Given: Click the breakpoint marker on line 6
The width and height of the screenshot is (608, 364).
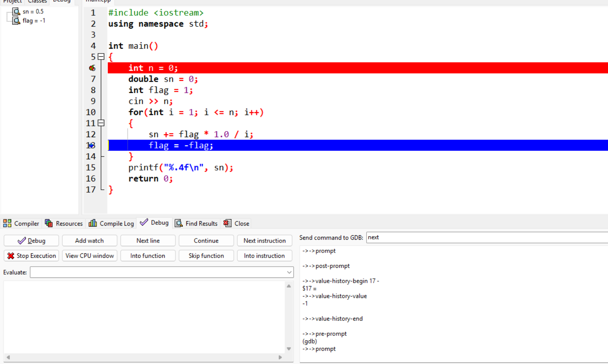Looking at the screenshot, I should (x=92, y=68).
